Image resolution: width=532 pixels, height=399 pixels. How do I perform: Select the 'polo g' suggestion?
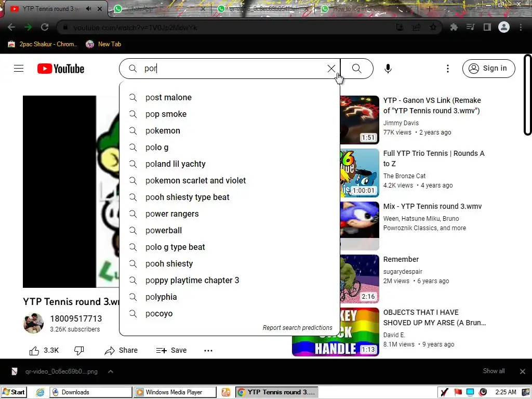tap(229, 147)
